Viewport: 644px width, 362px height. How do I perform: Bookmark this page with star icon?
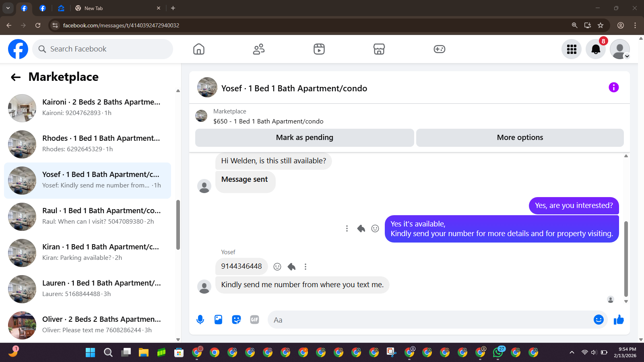[x=601, y=25]
